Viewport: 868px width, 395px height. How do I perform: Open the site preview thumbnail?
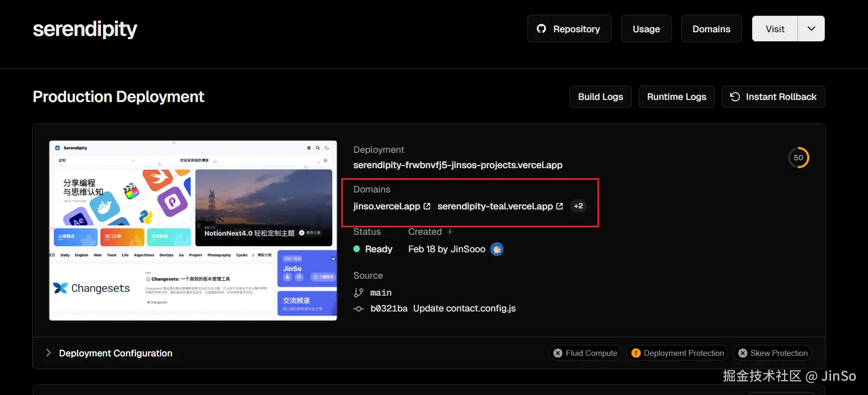(193, 231)
